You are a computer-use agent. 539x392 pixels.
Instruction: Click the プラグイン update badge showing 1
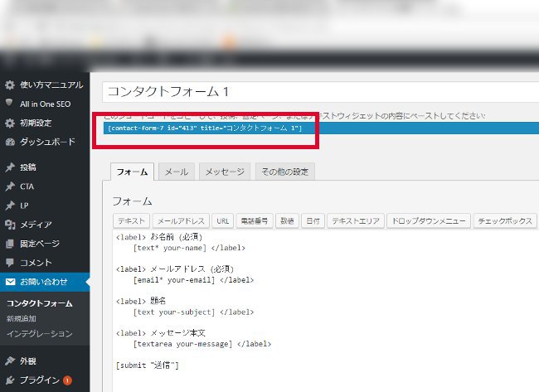(67, 380)
